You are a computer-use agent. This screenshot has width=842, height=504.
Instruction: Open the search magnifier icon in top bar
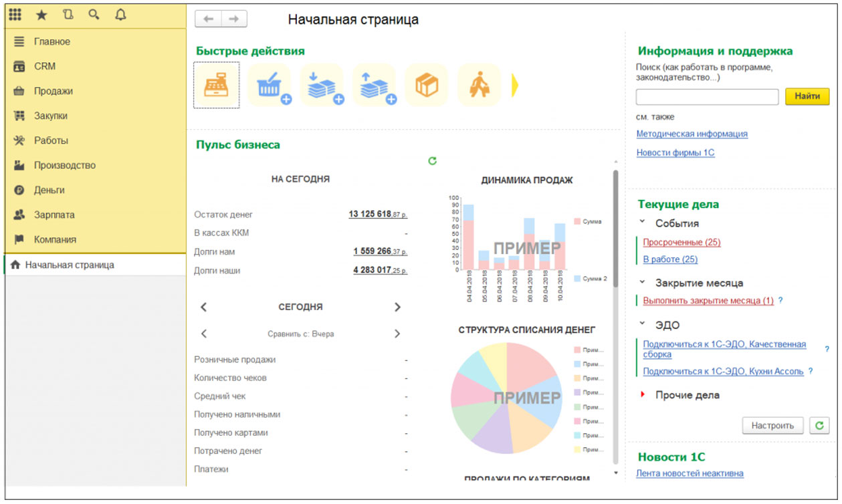[94, 14]
